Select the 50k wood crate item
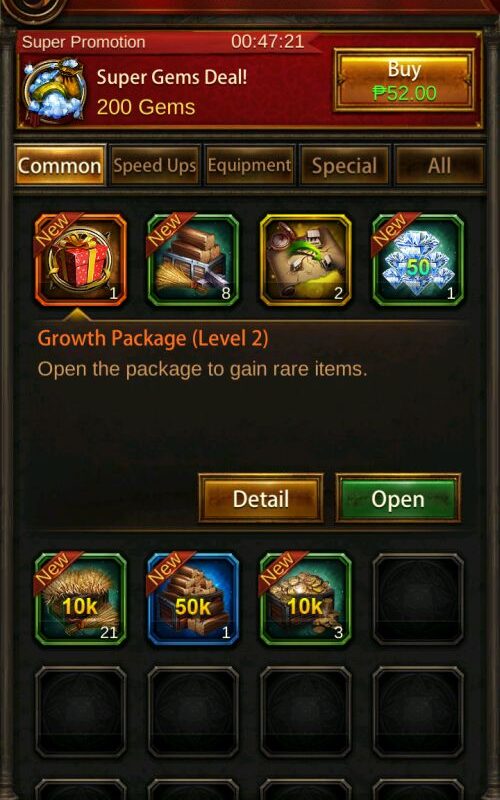 (x=193, y=599)
